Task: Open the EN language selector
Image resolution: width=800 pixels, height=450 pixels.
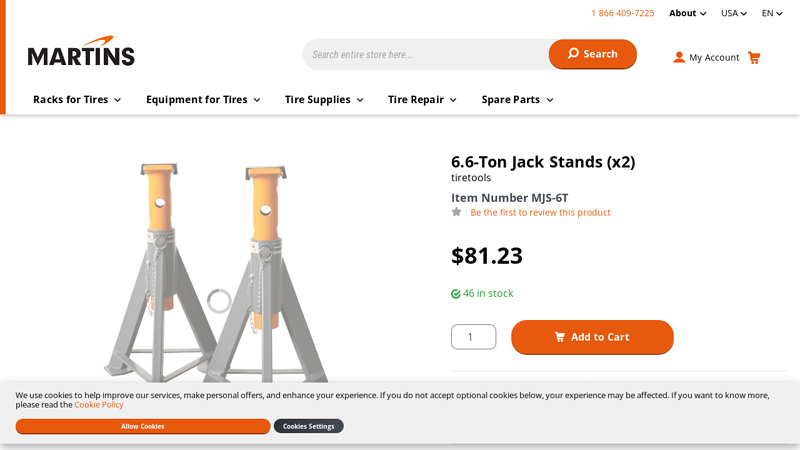Action: [x=772, y=13]
